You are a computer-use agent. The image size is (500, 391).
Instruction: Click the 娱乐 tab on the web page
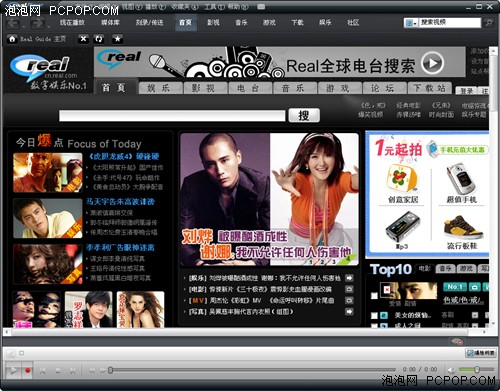(161, 88)
